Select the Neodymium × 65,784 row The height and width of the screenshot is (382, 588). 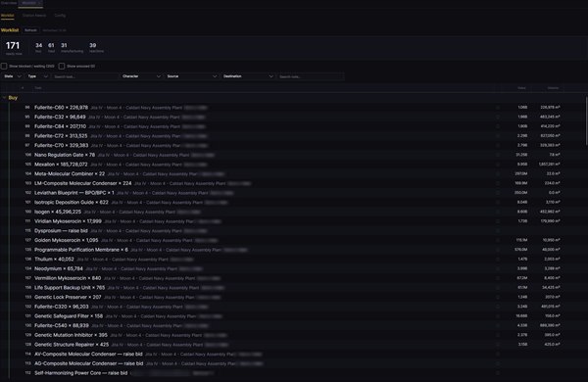pos(292,268)
